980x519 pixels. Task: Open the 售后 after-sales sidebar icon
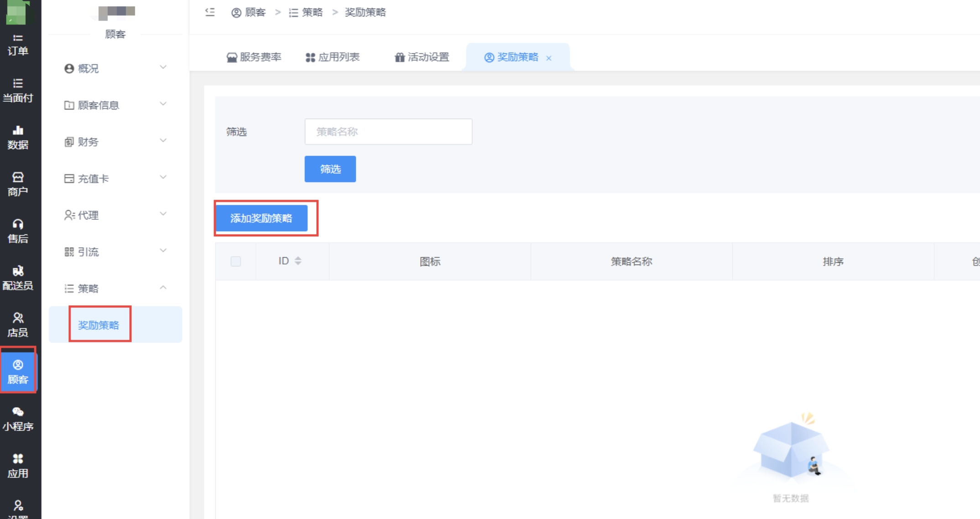pyautogui.click(x=18, y=232)
